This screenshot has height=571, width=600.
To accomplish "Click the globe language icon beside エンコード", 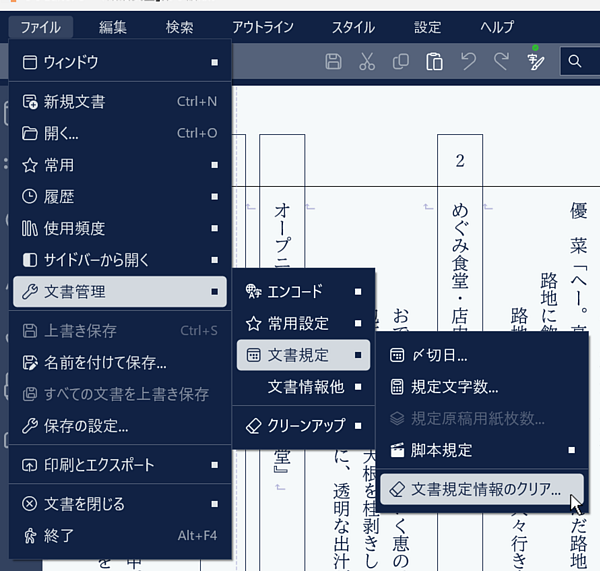I will tap(253, 292).
